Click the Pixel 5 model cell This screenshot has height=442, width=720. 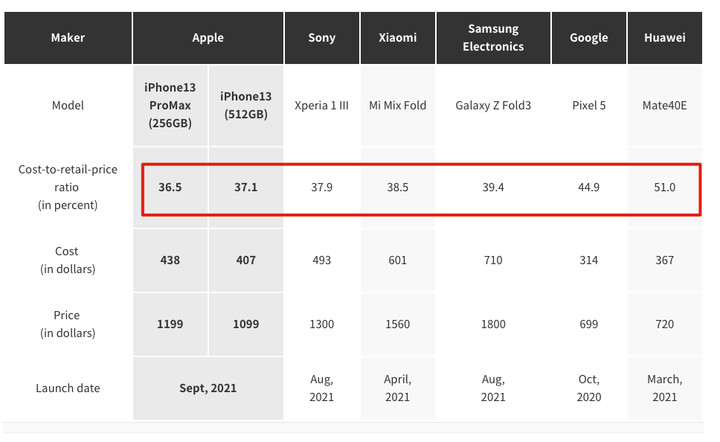click(x=589, y=105)
